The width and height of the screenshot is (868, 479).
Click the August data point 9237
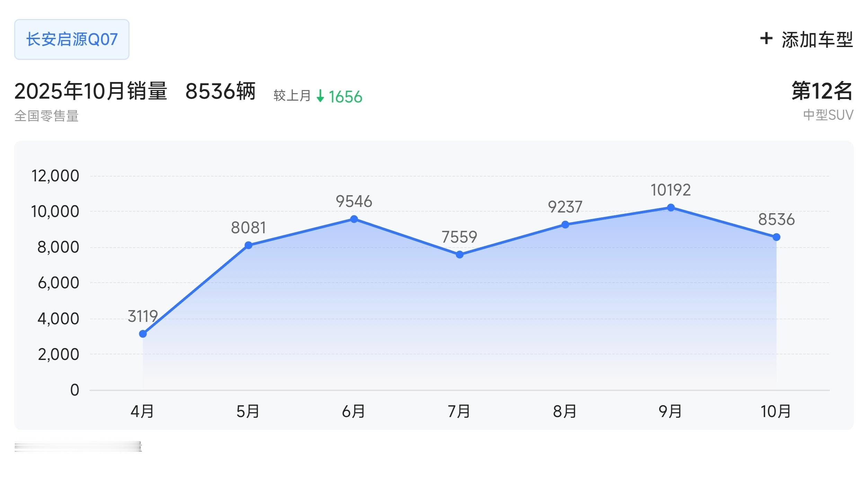[x=565, y=225]
